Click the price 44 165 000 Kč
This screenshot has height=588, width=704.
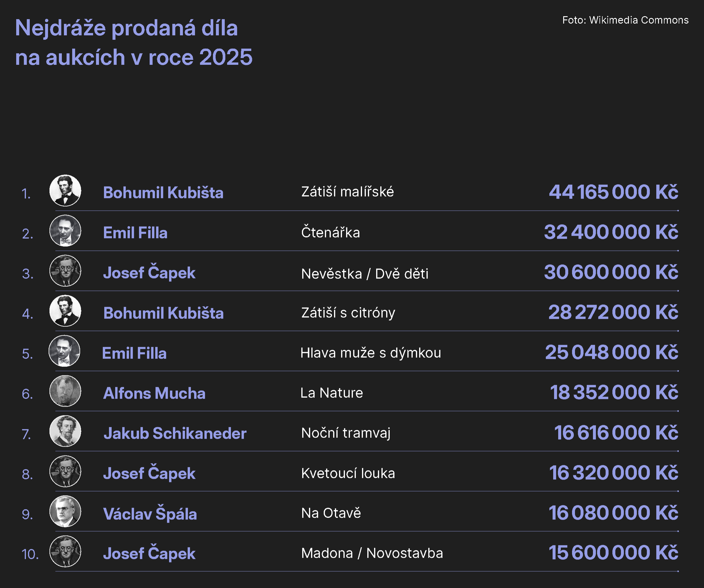pos(613,192)
